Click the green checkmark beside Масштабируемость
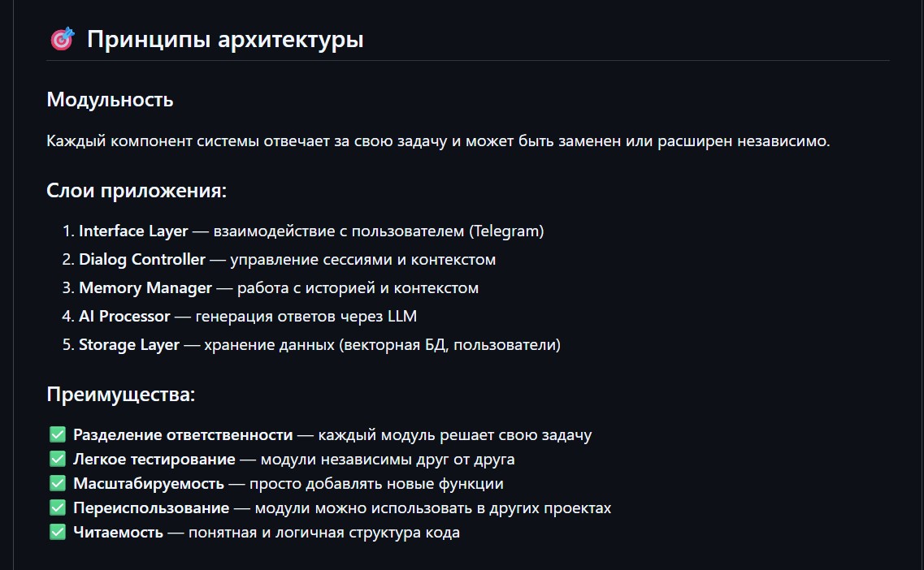Screen dimensions: 924x570 click(x=57, y=483)
